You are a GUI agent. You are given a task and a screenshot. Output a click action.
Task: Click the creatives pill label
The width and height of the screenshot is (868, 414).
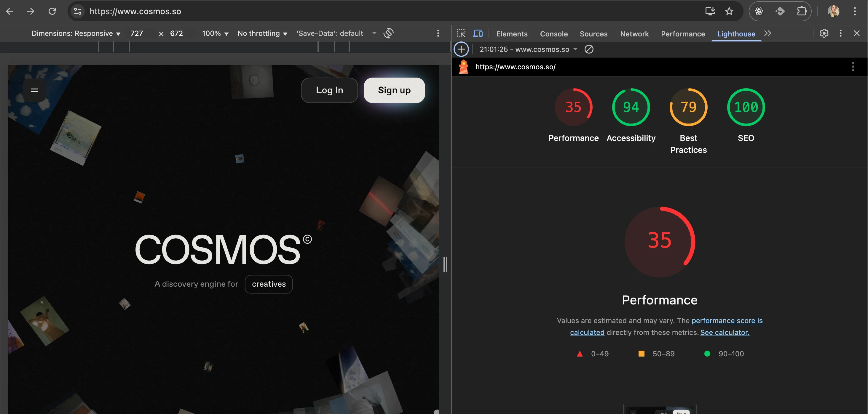tap(269, 284)
